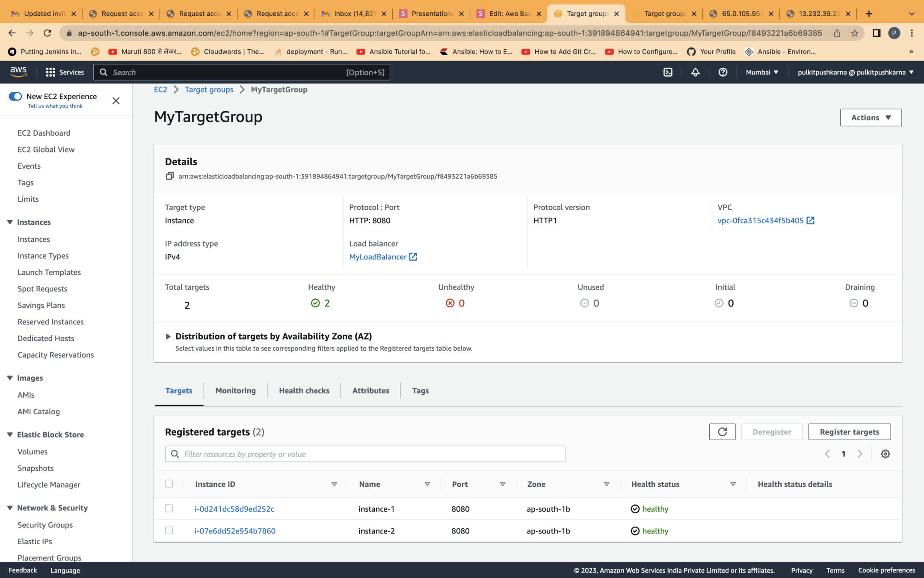The width and height of the screenshot is (924, 578).
Task: Expand Distribution of targets by AZ
Action: tap(168, 337)
